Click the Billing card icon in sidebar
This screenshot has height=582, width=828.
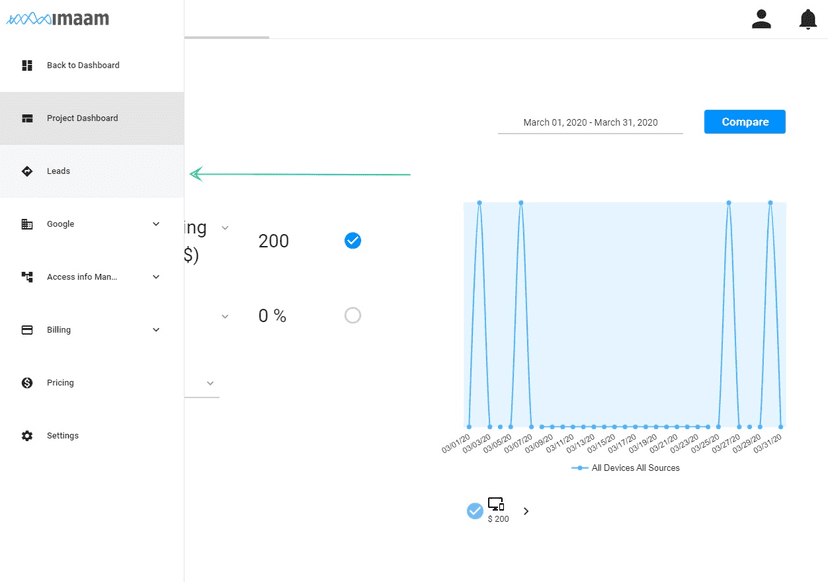[x=27, y=330]
